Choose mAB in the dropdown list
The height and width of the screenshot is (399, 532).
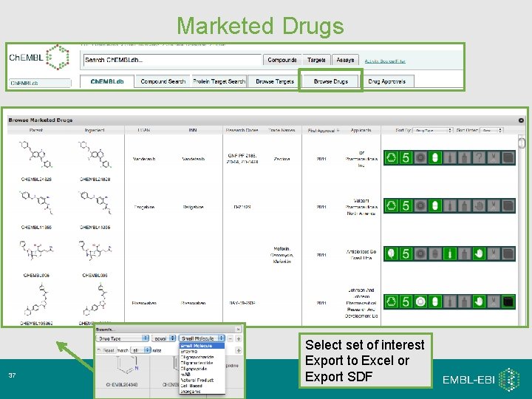coord(202,375)
